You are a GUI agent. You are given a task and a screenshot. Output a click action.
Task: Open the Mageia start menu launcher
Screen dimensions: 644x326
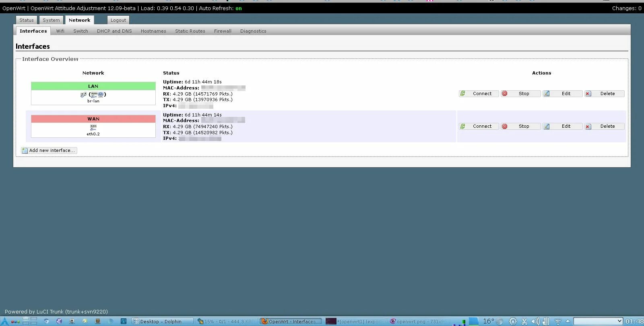click(x=4, y=321)
